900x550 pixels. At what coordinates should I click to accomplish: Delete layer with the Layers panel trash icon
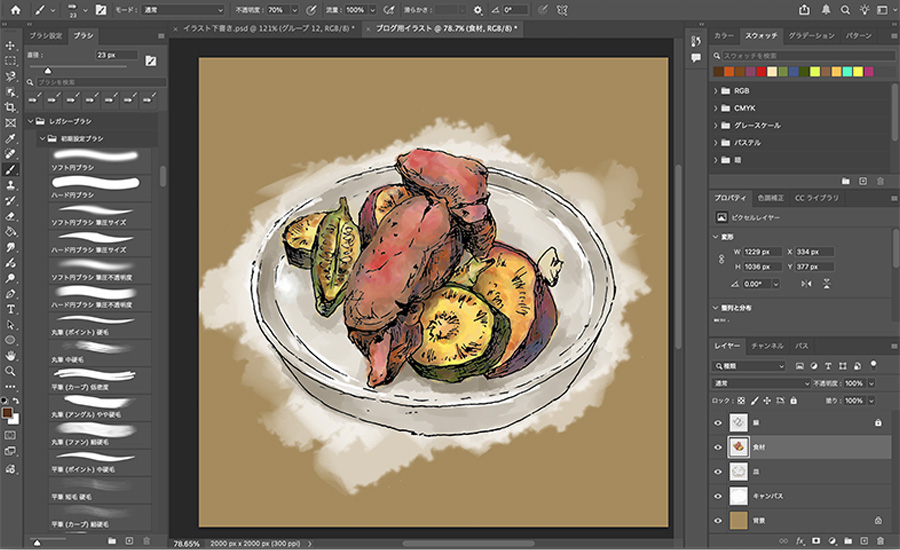click(x=880, y=541)
